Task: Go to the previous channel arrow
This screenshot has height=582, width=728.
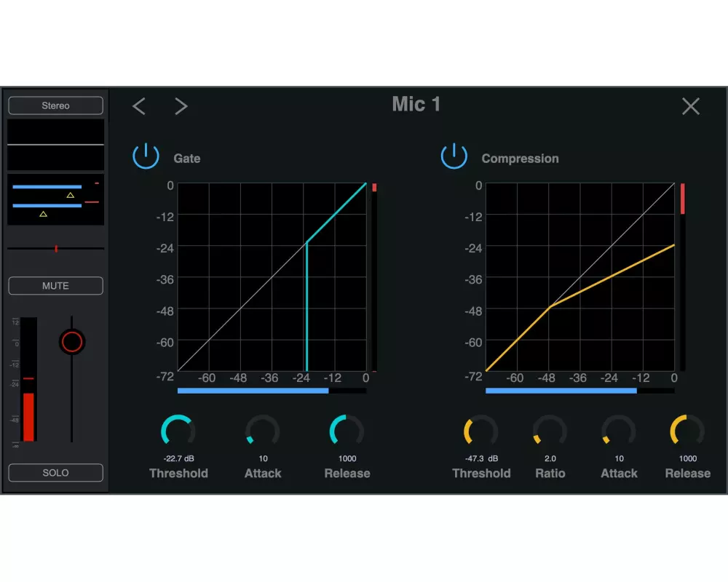Action: click(x=139, y=106)
